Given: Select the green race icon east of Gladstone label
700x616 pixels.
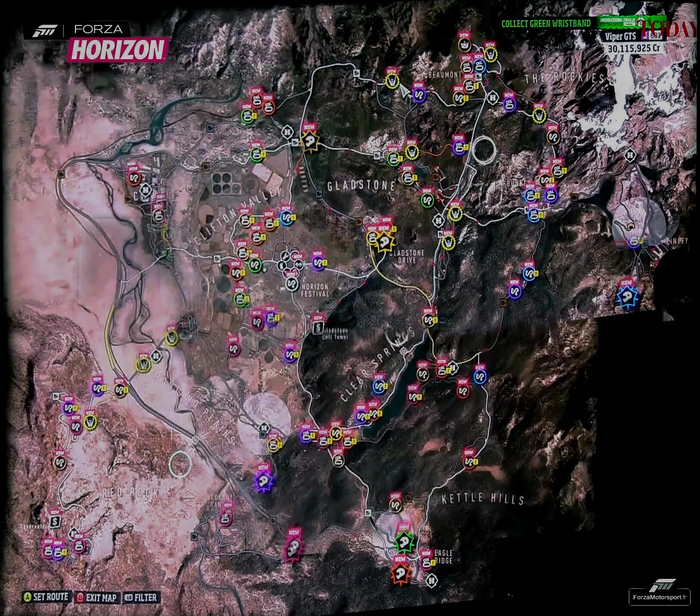Looking at the screenshot, I should [427, 200].
